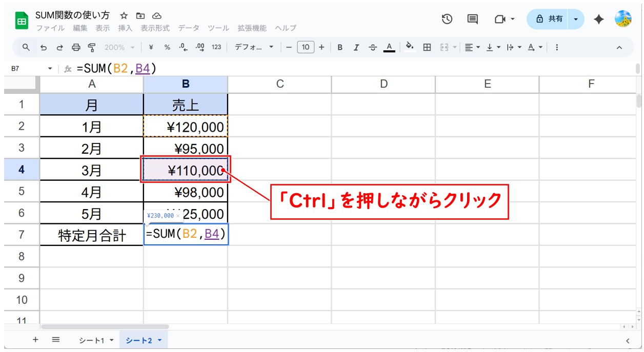Add a new sheet with plus button
The image size is (644, 352).
point(35,340)
